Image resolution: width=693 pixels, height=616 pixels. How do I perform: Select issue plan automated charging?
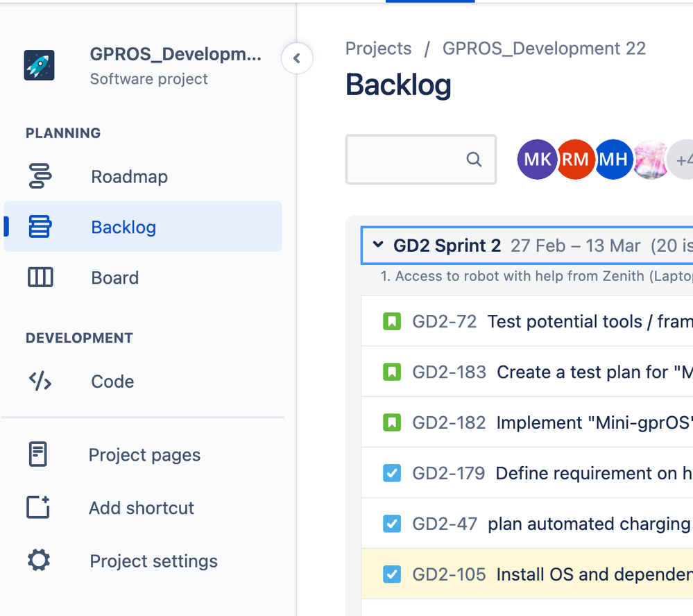(x=590, y=524)
